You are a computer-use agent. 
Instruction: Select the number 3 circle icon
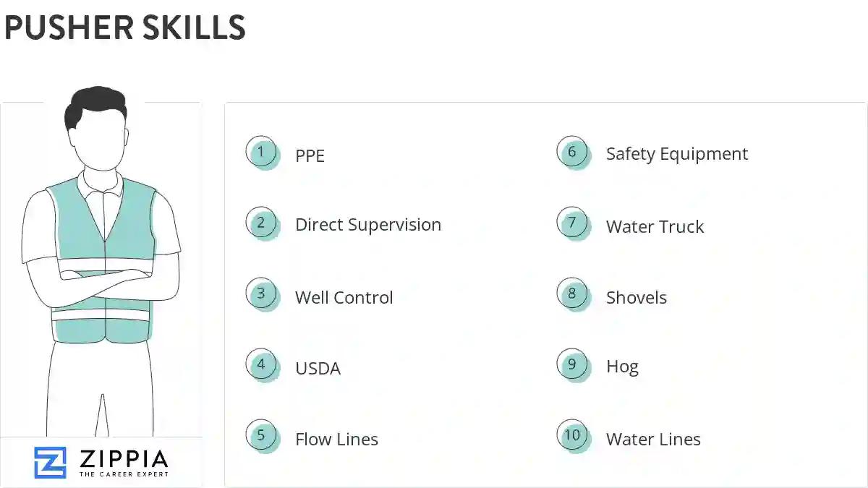(x=261, y=294)
